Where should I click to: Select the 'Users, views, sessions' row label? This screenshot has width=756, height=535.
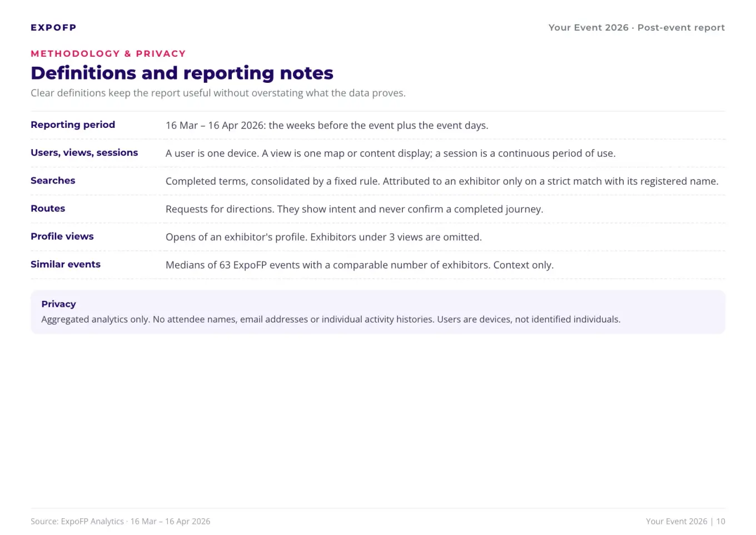[84, 152]
